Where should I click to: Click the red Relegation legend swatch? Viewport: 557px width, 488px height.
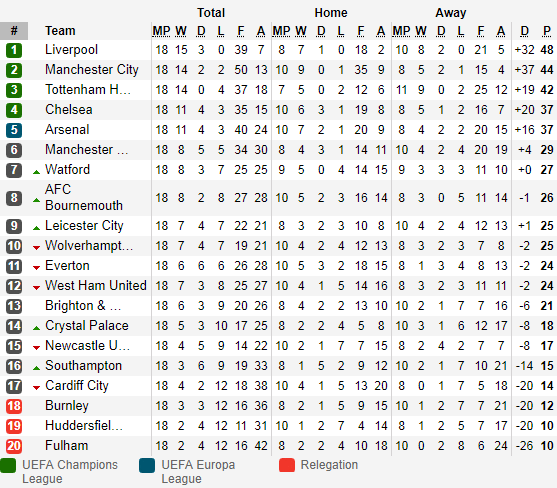tap(287, 465)
